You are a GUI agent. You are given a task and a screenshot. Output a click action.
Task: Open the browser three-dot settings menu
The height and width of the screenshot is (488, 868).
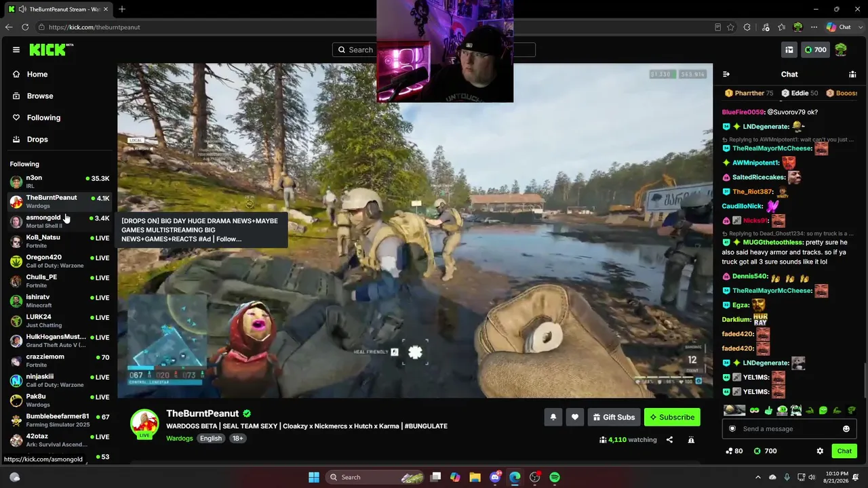click(x=814, y=27)
